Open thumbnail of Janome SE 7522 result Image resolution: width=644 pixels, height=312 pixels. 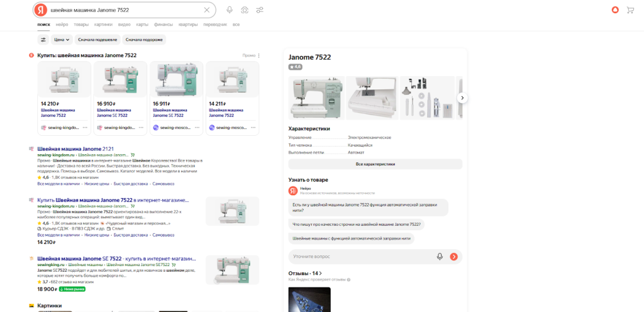pyautogui.click(x=232, y=270)
